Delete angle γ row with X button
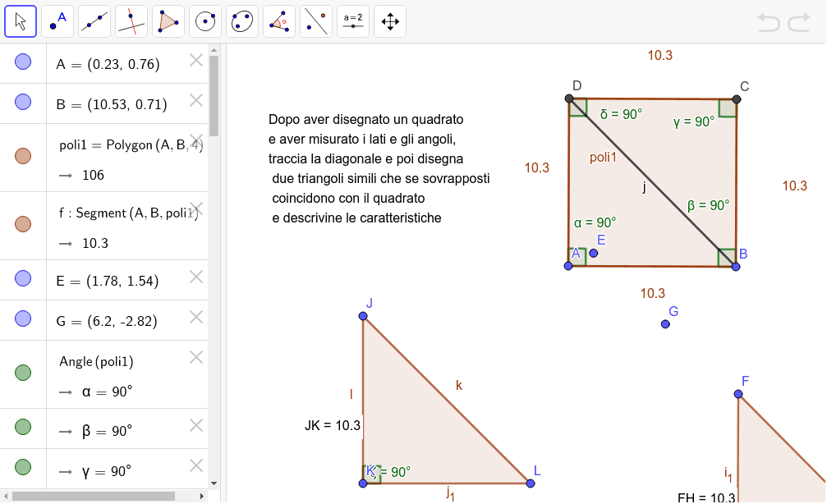827x504 pixels. [x=196, y=465]
